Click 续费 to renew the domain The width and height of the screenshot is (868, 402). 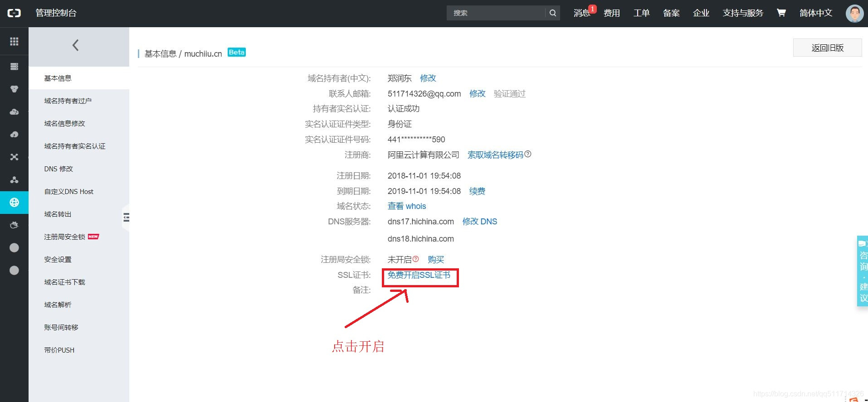pos(477,191)
